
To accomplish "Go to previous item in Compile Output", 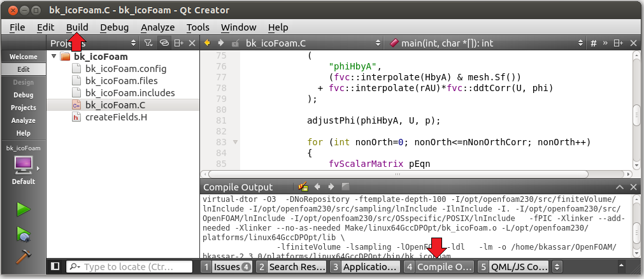I will click(x=317, y=187).
